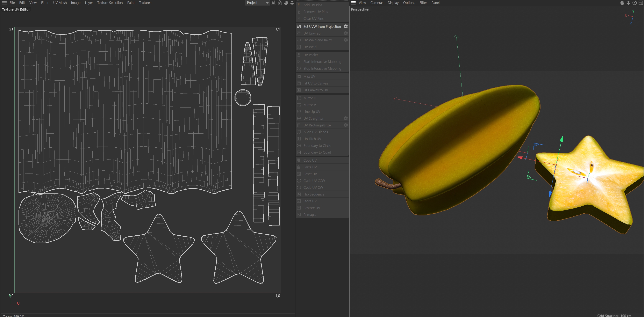Open the Perspective viewport hamburger menu
Viewport: 644px width, 317px height.
pos(353,3)
